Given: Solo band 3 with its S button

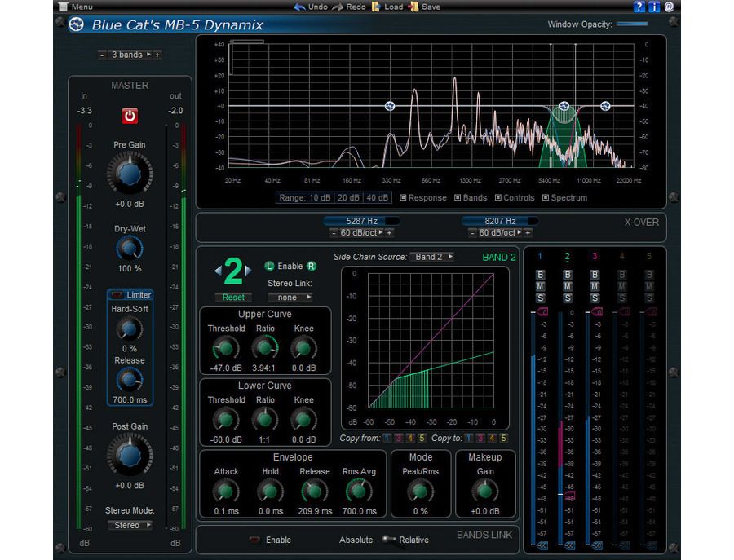Looking at the screenshot, I should click(x=595, y=298).
